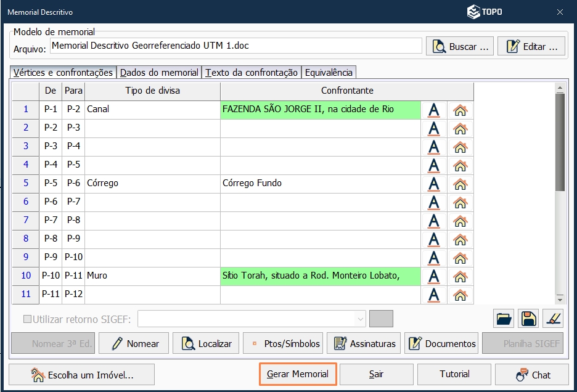Open text formatting via the A icon on row 1
The height and width of the screenshot is (392, 577).
coord(433,110)
